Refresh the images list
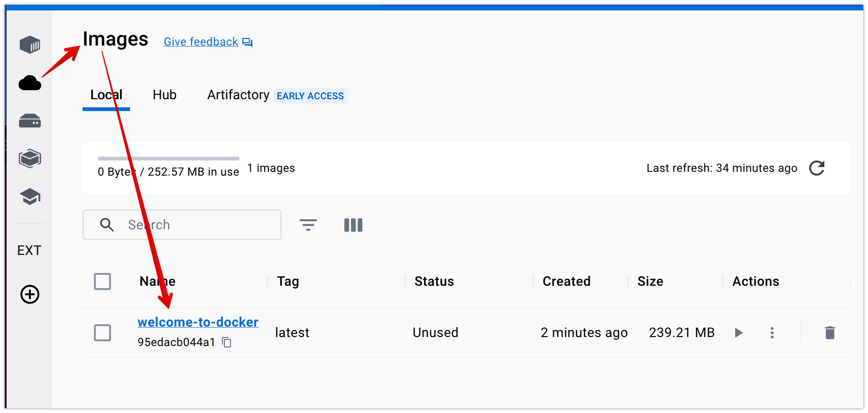The height and width of the screenshot is (413, 868). click(x=817, y=168)
